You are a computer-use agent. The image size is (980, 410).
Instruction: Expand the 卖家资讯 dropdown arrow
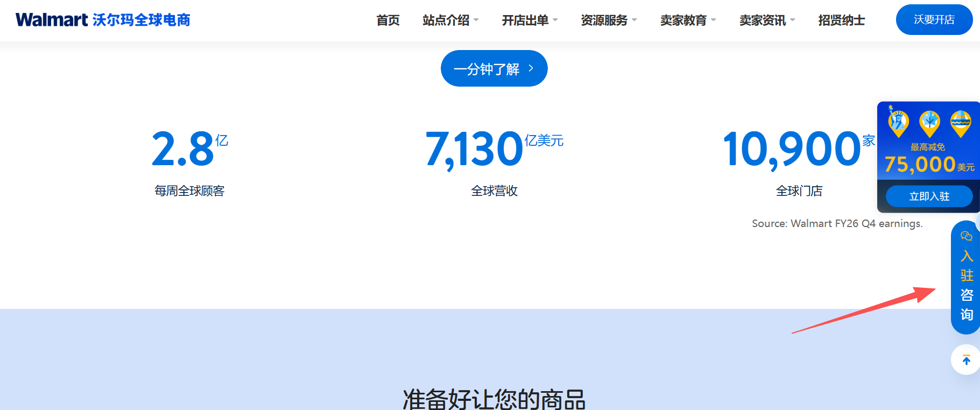793,20
